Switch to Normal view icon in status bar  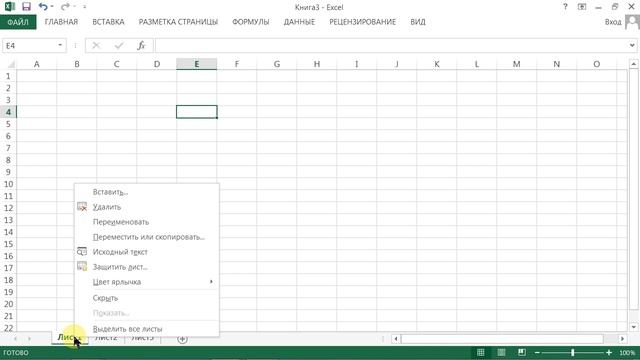pos(481,352)
